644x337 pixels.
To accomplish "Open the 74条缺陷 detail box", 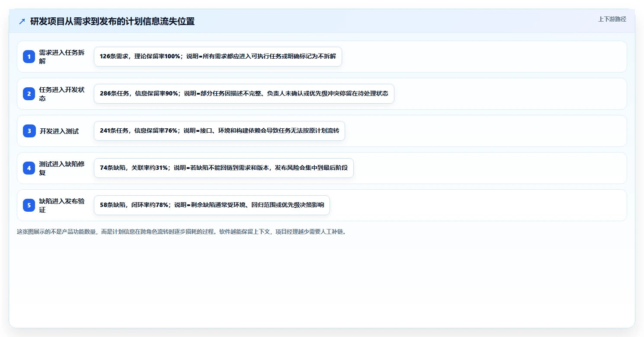I will (224, 168).
